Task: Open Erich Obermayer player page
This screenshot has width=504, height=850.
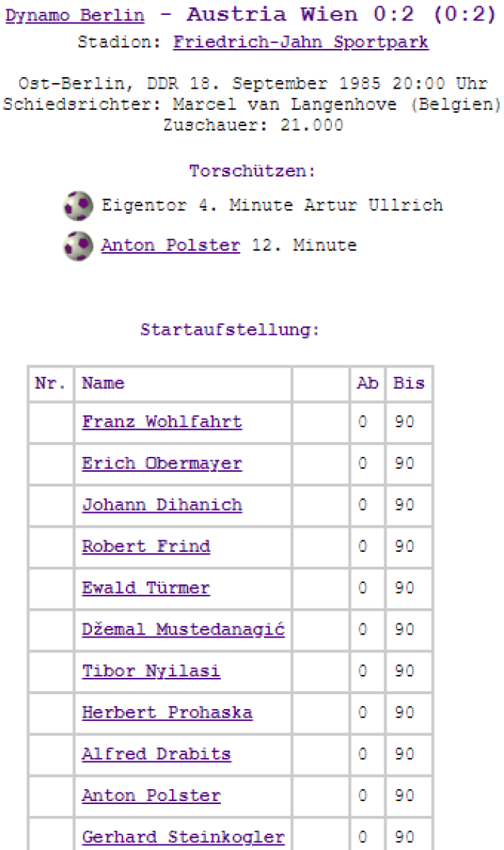Action: 162,464
